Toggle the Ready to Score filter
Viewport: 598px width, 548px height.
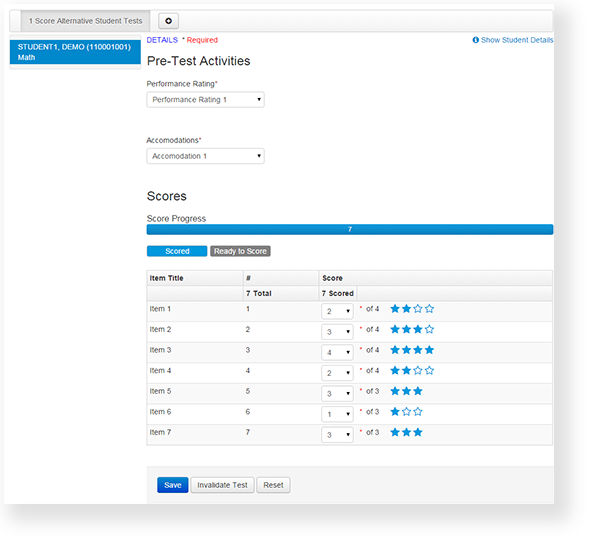(x=240, y=251)
